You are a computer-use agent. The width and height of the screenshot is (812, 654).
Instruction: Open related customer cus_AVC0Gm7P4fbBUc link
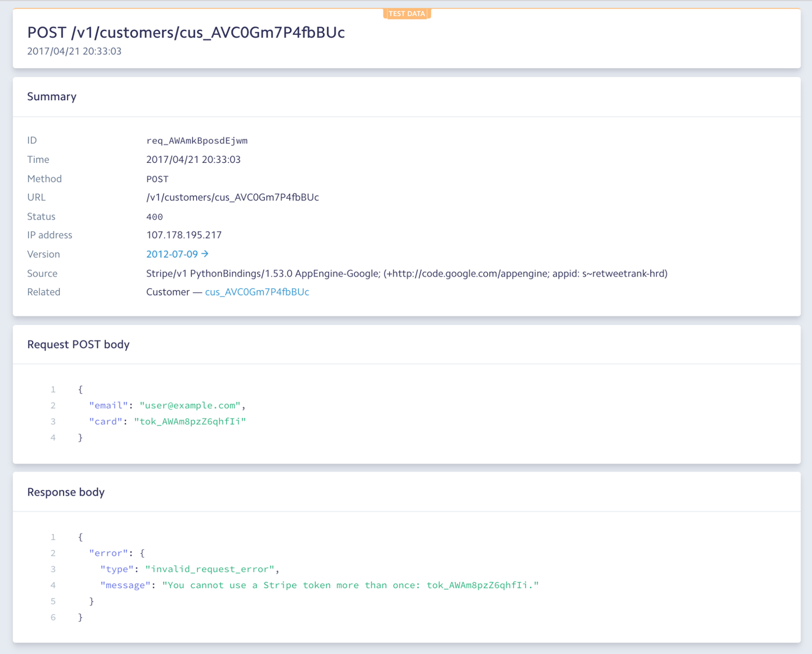tap(257, 292)
